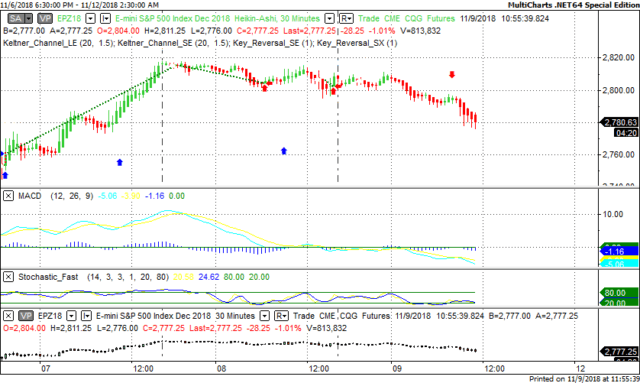Click the blue 24.62 Stochastic value

click(209, 277)
